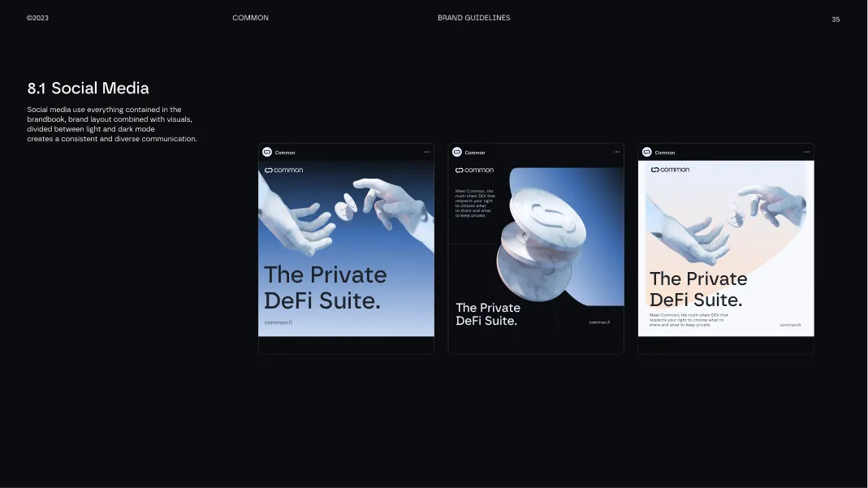Click the bookmark icon beneath the third post
Viewport: 868px width, 488px height.
point(806,343)
